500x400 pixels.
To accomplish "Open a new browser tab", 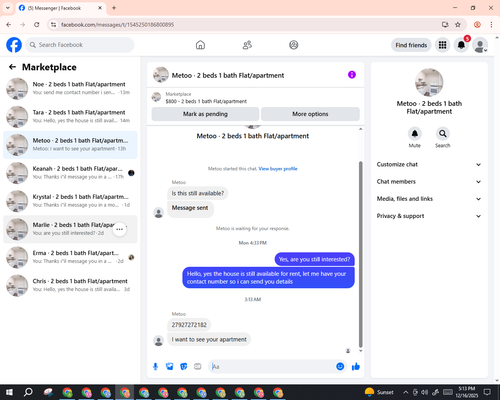I will pos(114,8).
